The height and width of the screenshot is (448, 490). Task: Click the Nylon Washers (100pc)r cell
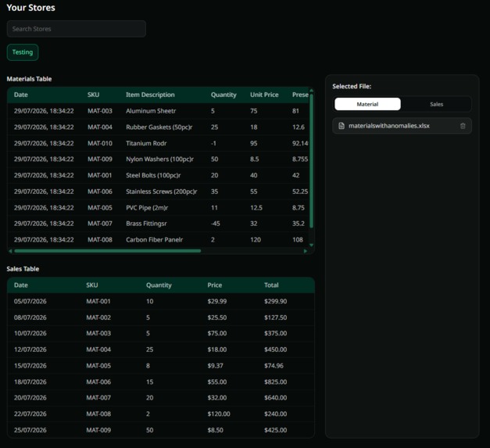coord(159,159)
